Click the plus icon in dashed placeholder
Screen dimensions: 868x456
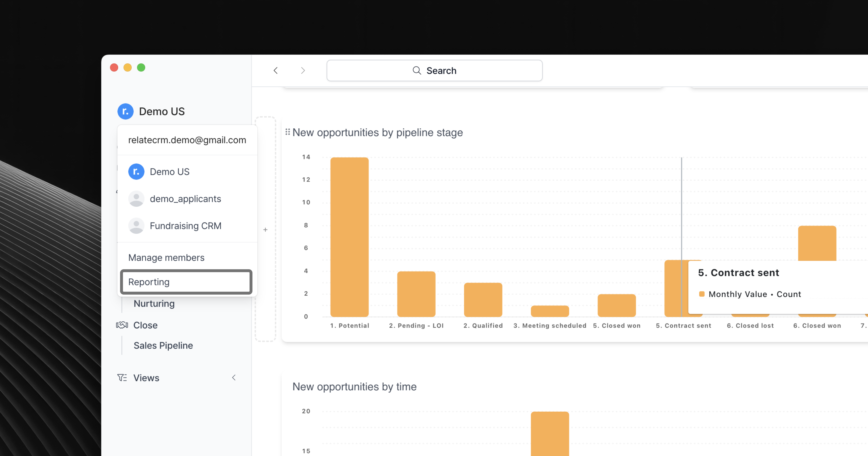pyautogui.click(x=265, y=230)
